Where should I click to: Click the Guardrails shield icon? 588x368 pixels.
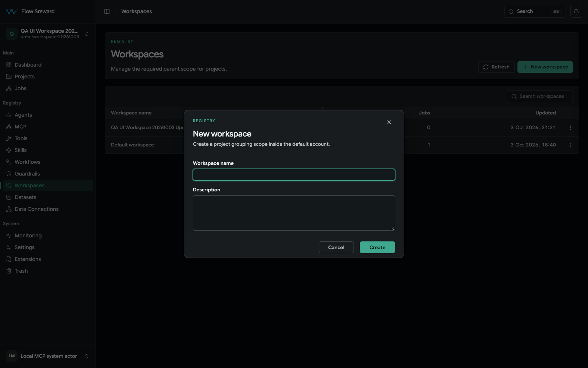pos(9,174)
